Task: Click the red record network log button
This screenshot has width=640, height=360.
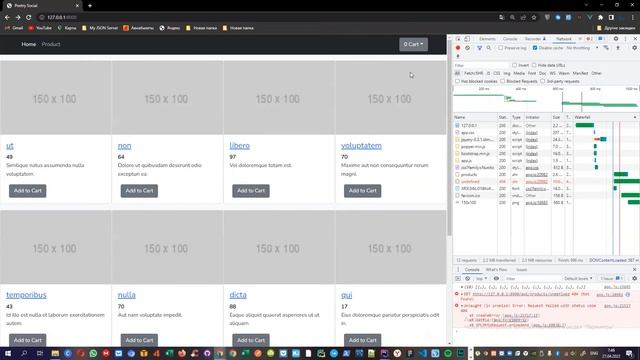Action: (x=458, y=48)
